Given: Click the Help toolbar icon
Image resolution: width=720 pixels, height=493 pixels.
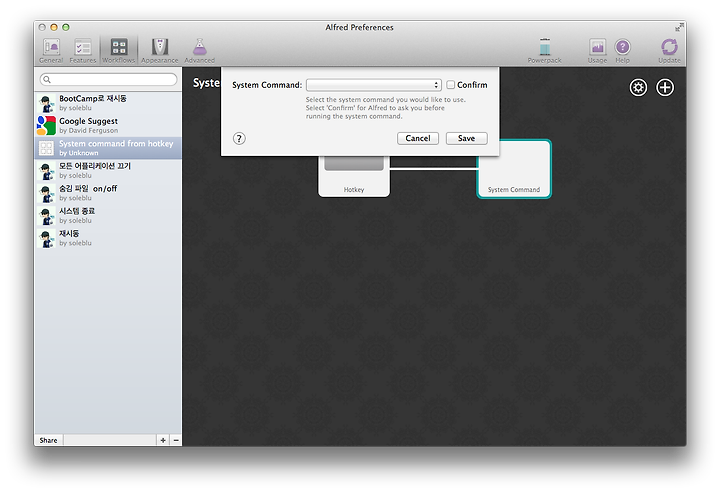Looking at the screenshot, I should (622, 50).
